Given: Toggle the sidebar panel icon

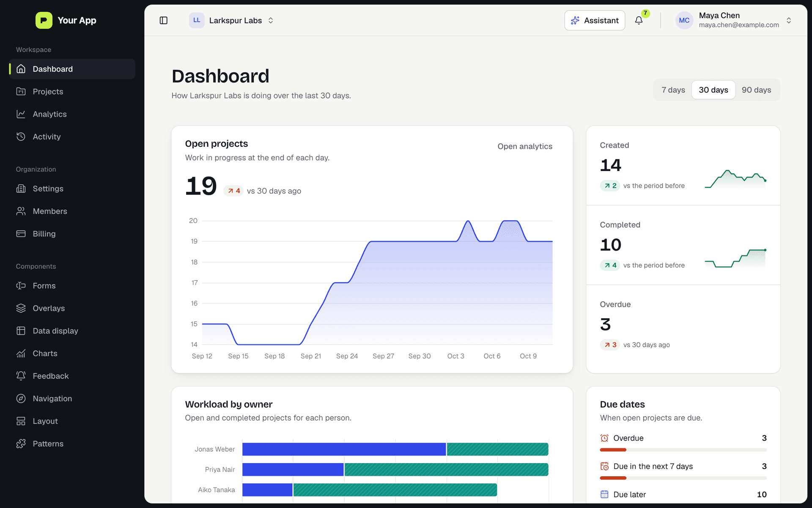Looking at the screenshot, I should pos(164,20).
